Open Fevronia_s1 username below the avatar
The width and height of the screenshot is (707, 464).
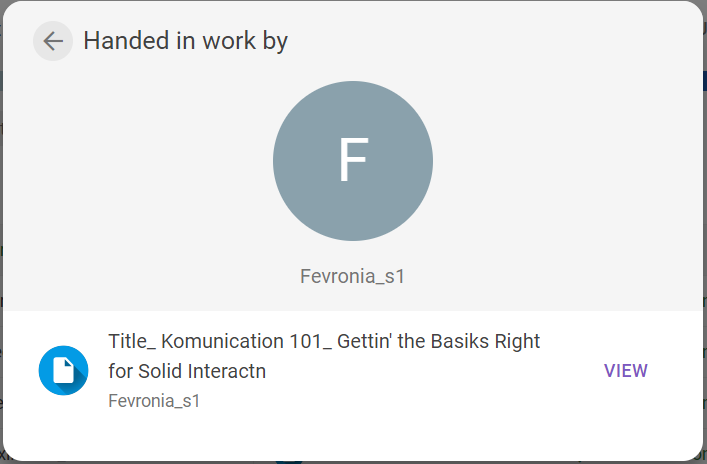pos(353,276)
